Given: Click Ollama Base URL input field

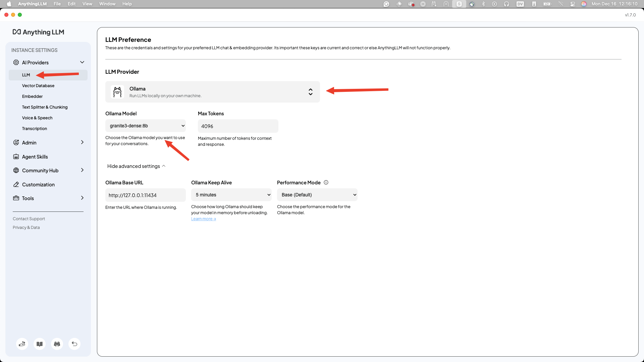Looking at the screenshot, I should pyautogui.click(x=146, y=195).
